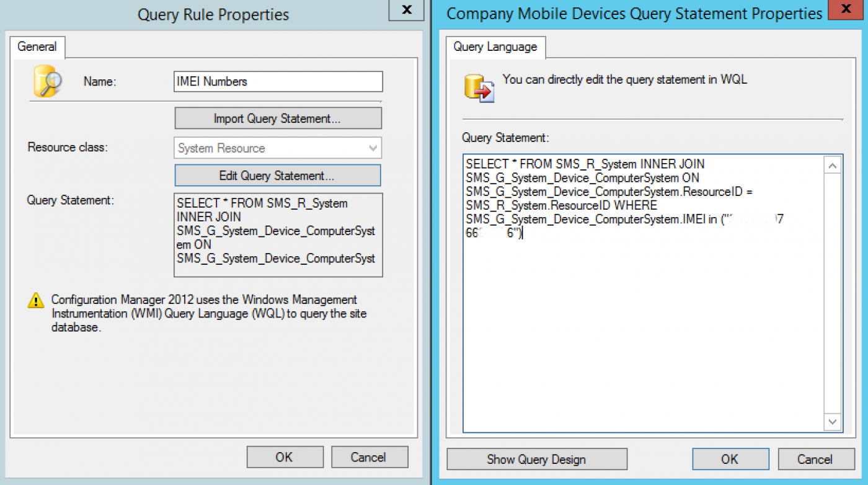Image resolution: width=868 pixels, height=485 pixels.
Task: Click Edit Query Statement button
Action: 278,176
